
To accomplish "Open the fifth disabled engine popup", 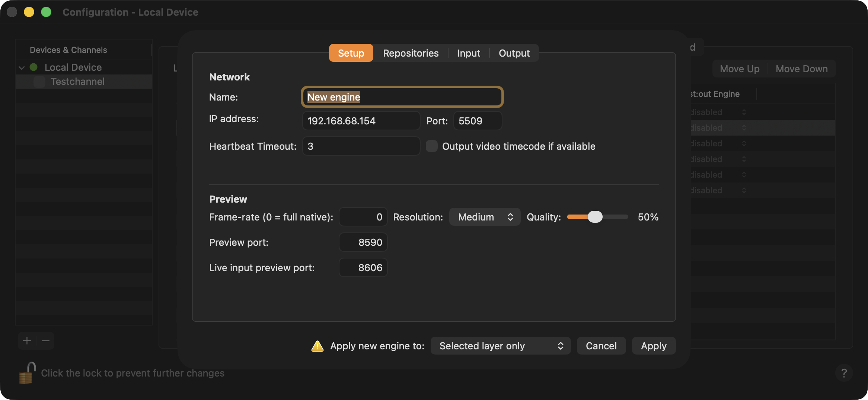I will tap(718, 174).
